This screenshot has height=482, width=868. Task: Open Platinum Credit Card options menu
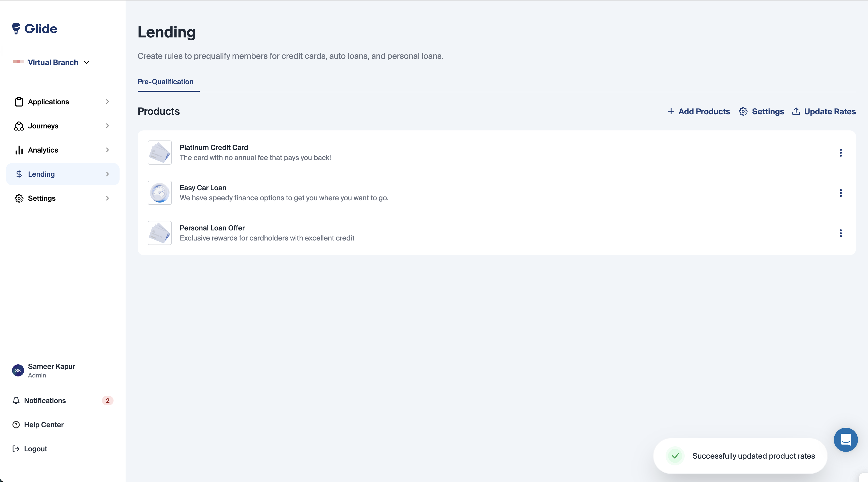click(841, 153)
